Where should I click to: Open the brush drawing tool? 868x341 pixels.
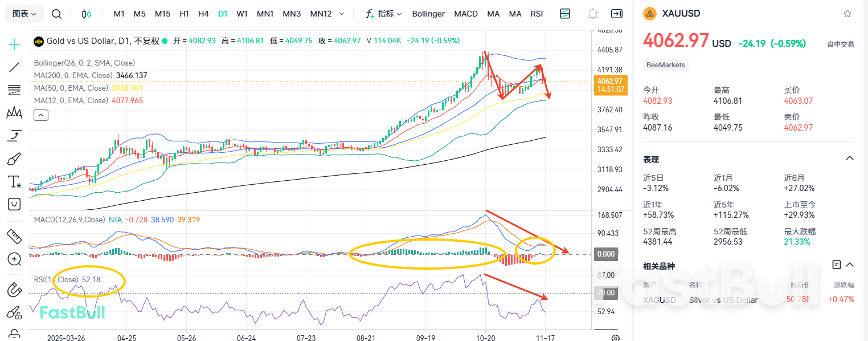click(x=14, y=158)
